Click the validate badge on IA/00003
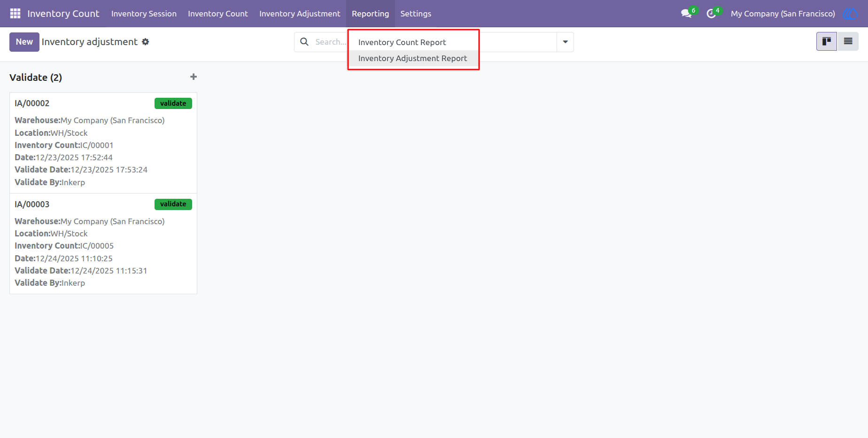The height and width of the screenshot is (438, 868). 173,204
